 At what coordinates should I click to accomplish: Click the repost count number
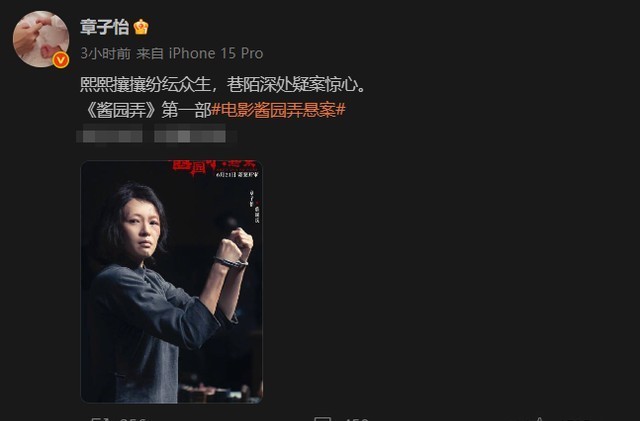point(133,419)
